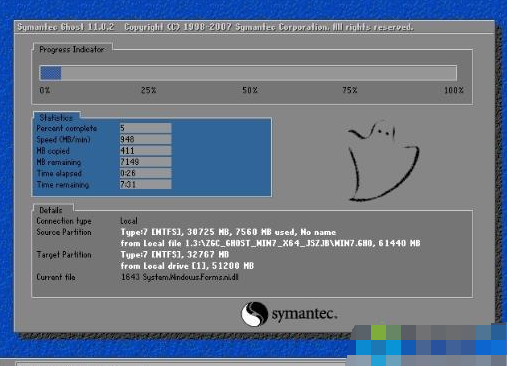507x366 pixels.
Task: Click the blue progress bar fill
Action: [x=51, y=73]
